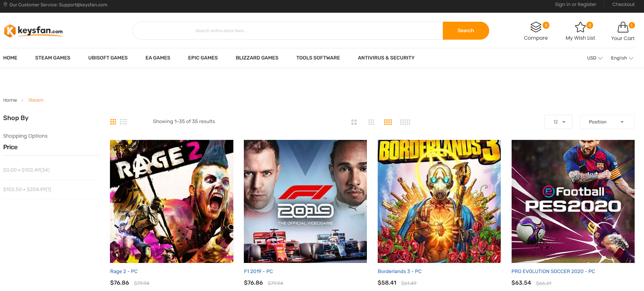Click the F1 2019 price $76.86
This screenshot has width=644, height=291.
click(254, 283)
